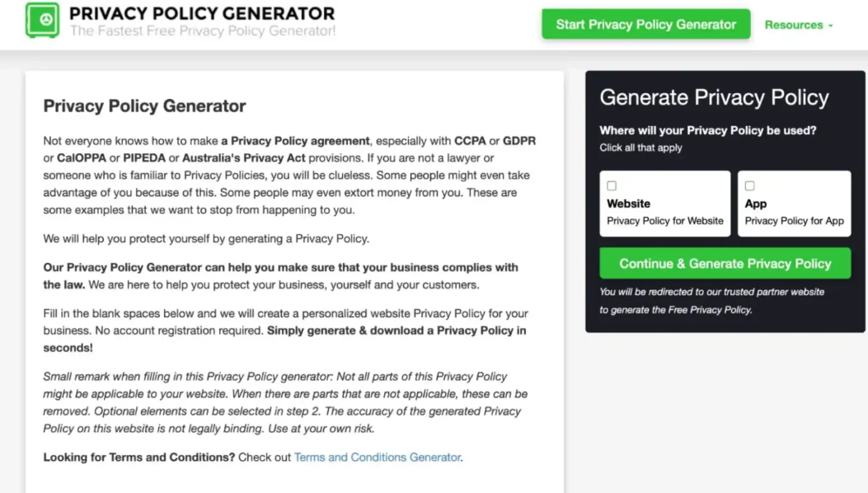Click the green safe logo icon
The height and width of the screenshot is (493, 868).
pyautogui.click(x=42, y=21)
